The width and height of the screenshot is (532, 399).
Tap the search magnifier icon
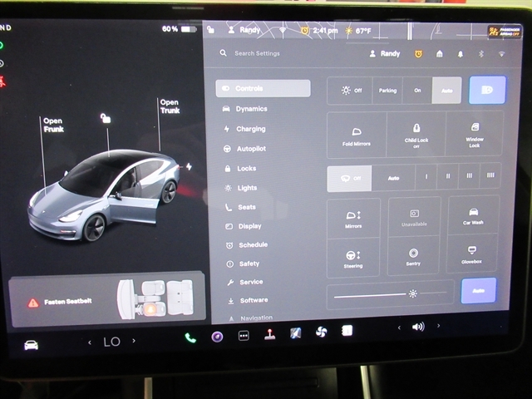coord(223,53)
